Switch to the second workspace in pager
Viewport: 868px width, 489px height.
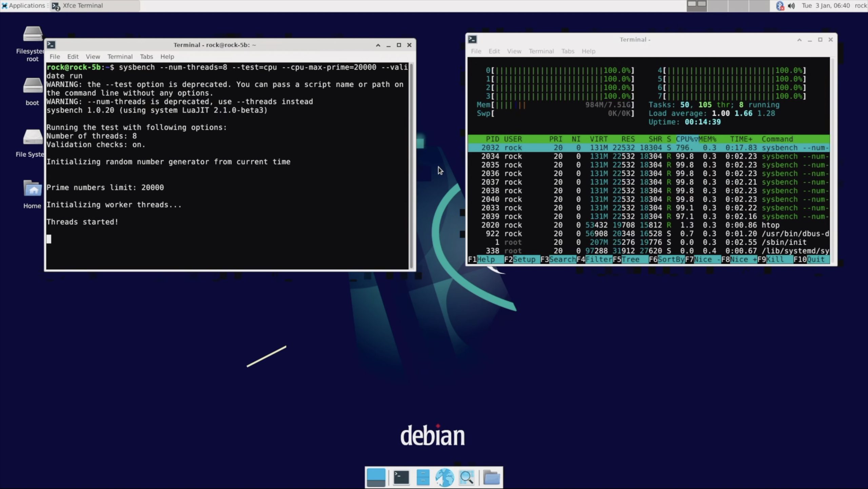click(717, 6)
